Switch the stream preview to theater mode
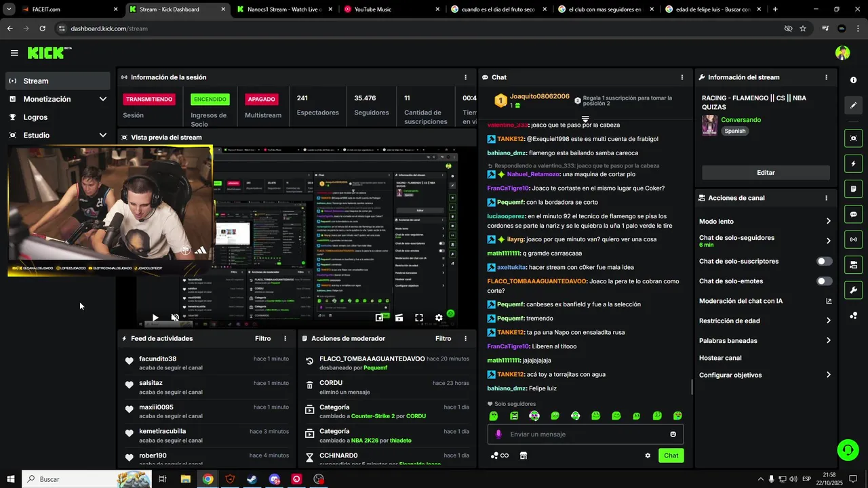 (399, 317)
